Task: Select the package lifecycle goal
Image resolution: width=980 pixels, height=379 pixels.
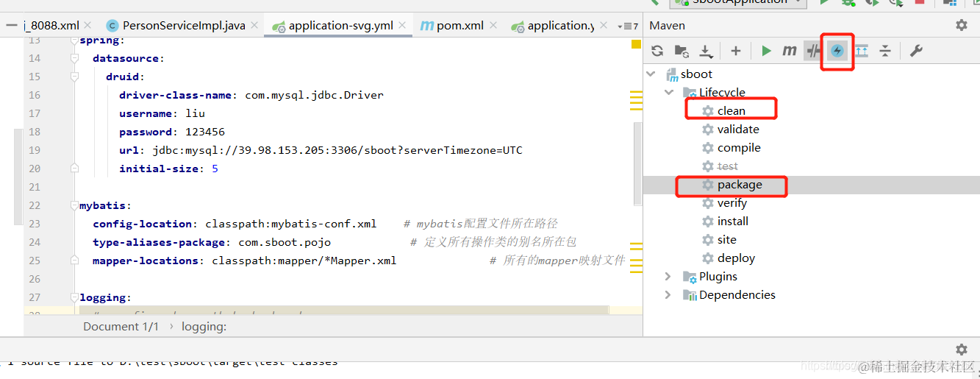Action: click(x=740, y=184)
